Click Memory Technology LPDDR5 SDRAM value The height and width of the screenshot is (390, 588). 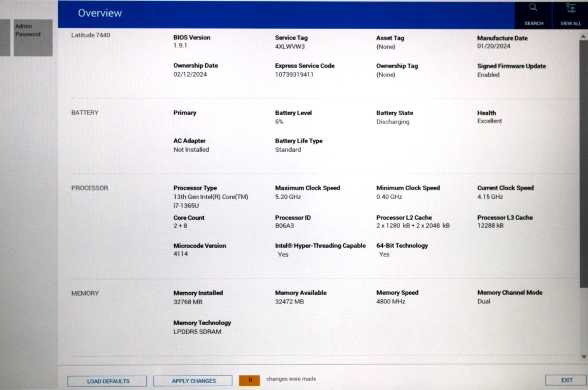click(197, 332)
